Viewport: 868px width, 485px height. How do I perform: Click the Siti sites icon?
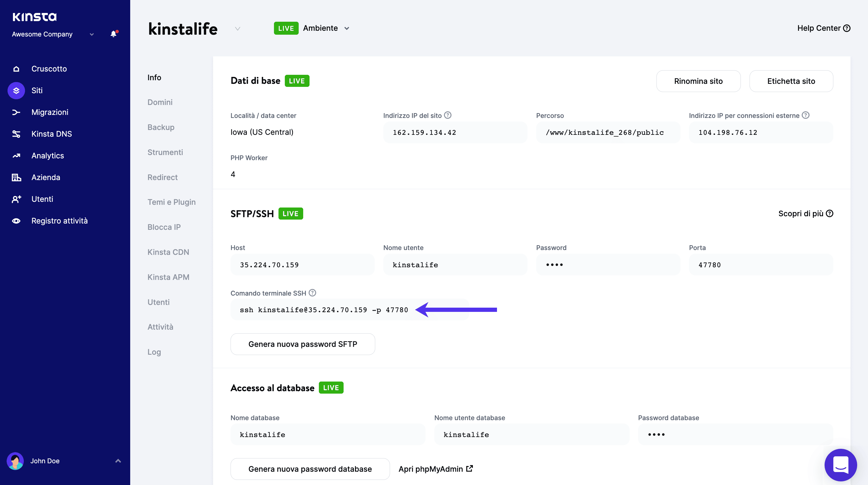tap(16, 90)
